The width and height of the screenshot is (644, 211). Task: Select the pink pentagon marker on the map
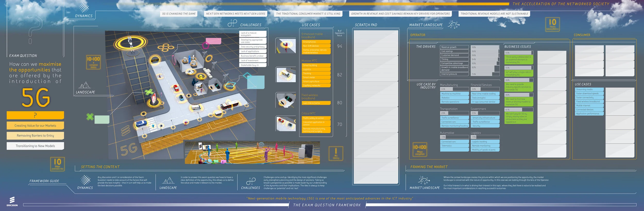pos(206,46)
